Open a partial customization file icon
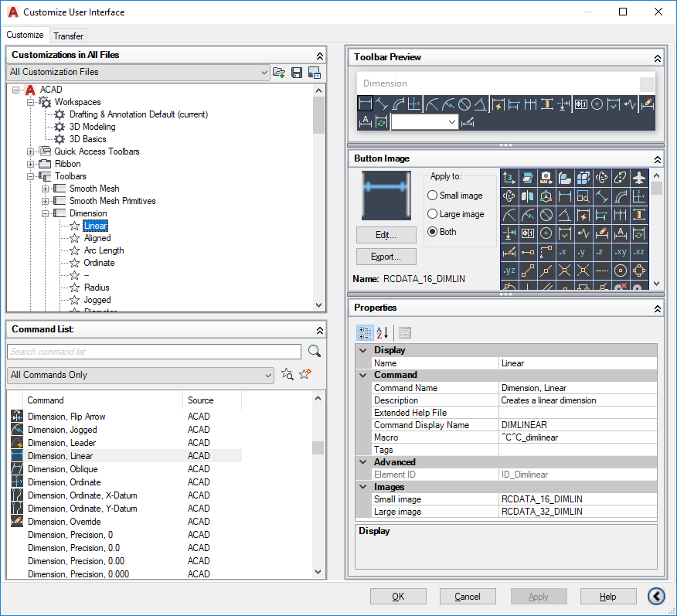The image size is (677, 616). 279,73
